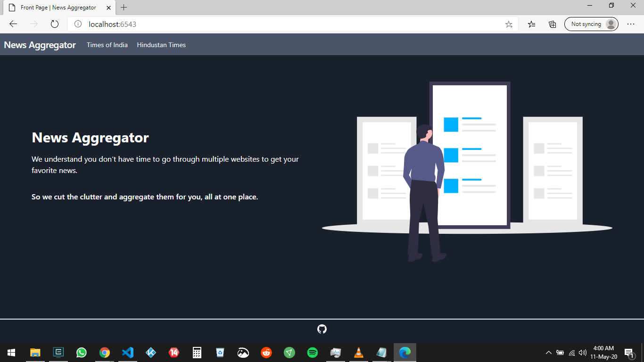
Task: Minimize the Edge browser window
Action: pos(590,5)
